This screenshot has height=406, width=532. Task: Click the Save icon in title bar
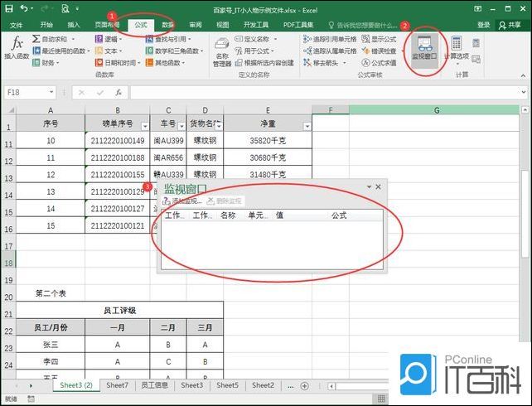[x=9, y=8]
